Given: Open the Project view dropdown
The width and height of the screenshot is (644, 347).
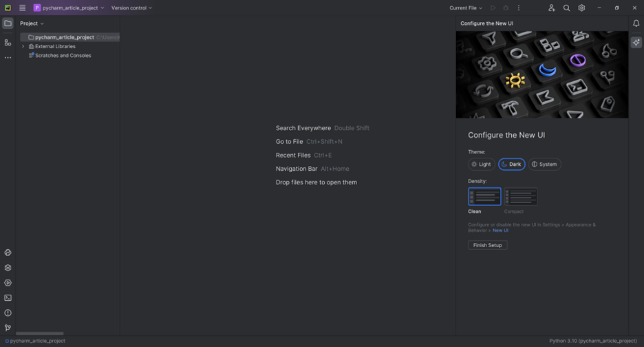Looking at the screenshot, I should (32, 23).
